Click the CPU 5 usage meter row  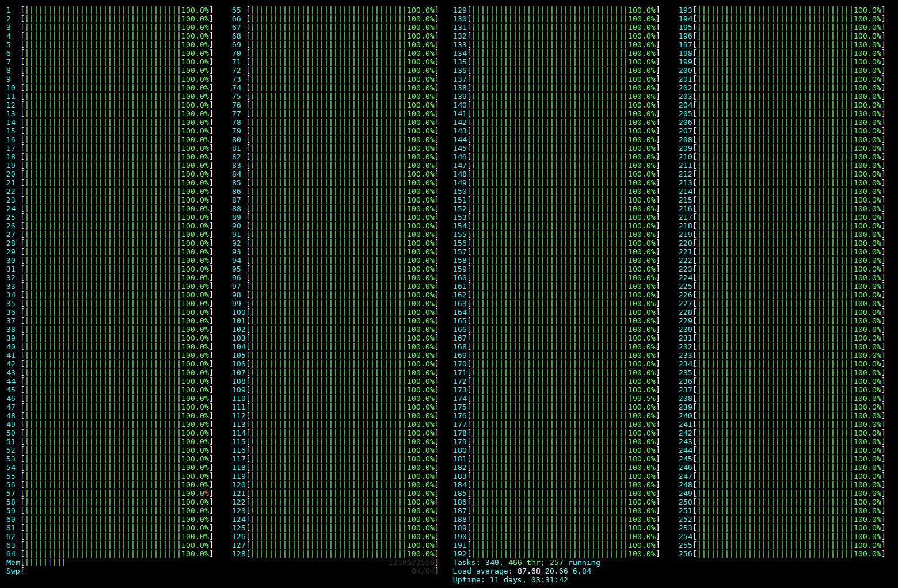[x=109, y=45]
